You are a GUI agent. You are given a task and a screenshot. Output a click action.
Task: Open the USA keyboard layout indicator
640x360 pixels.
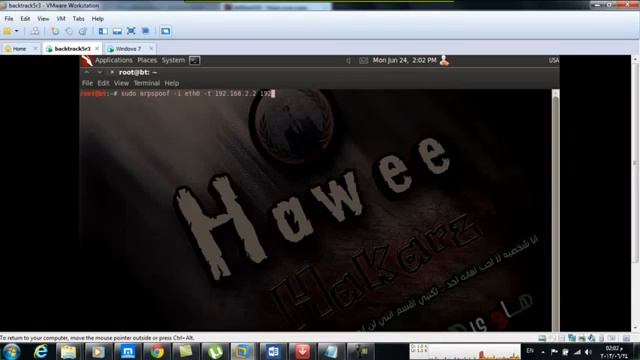pos(553,60)
